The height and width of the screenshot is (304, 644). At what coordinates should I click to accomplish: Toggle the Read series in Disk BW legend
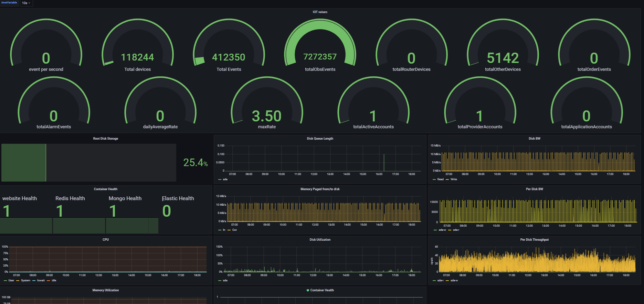pyautogui.click(x=440, y=180)
